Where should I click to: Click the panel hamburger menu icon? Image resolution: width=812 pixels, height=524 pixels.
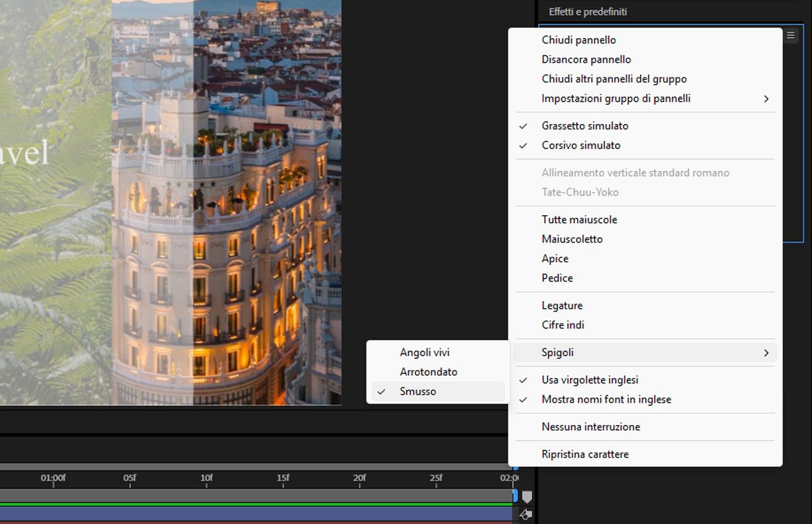(x=790, y=35)
